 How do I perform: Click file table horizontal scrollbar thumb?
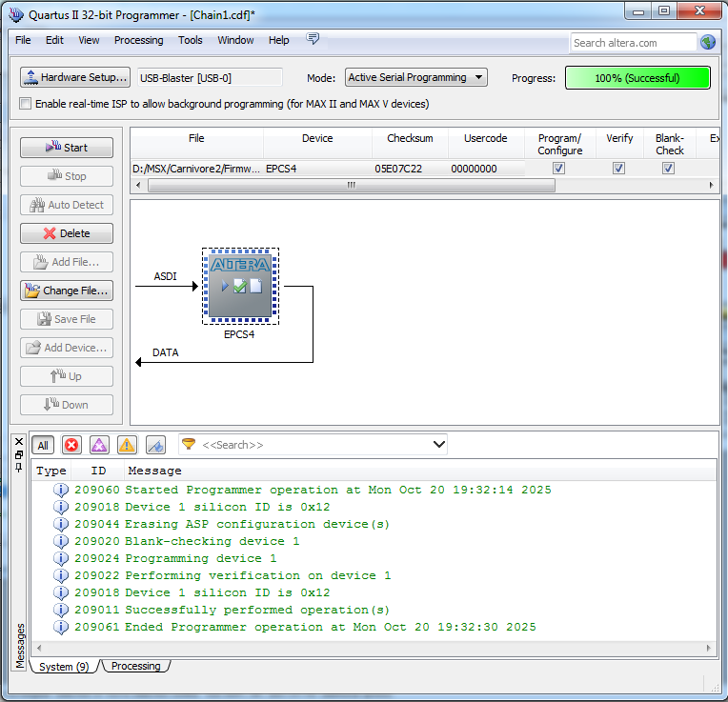(352, 185)
